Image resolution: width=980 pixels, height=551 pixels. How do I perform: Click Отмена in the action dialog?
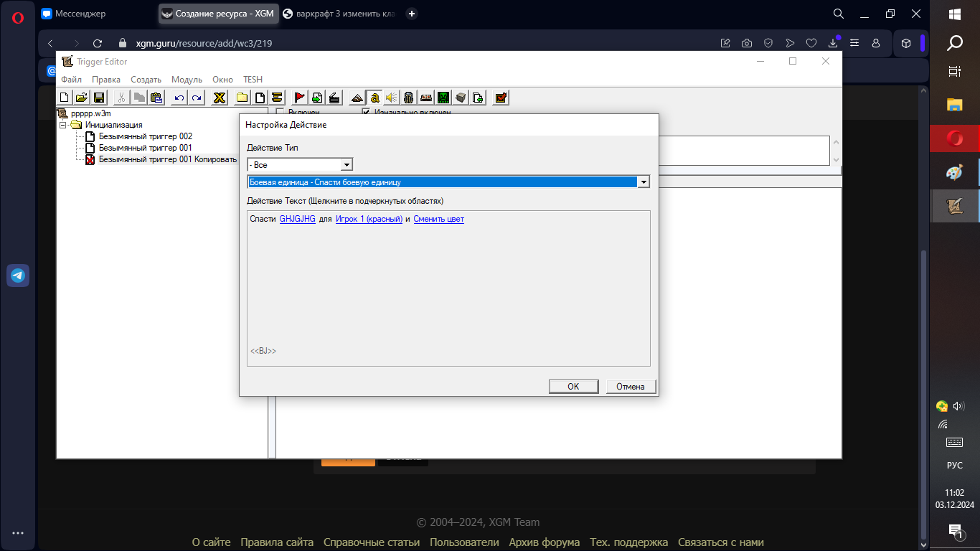point(631,387)
